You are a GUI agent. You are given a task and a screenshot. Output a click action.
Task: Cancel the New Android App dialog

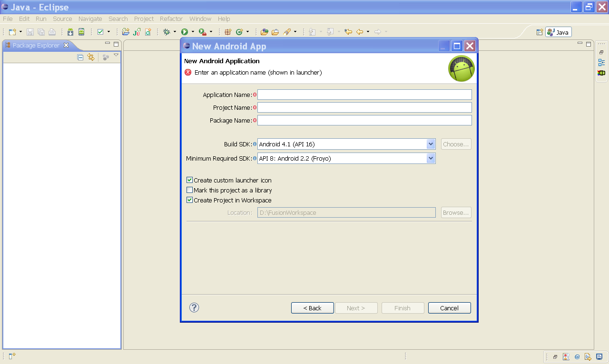(449, 308)
